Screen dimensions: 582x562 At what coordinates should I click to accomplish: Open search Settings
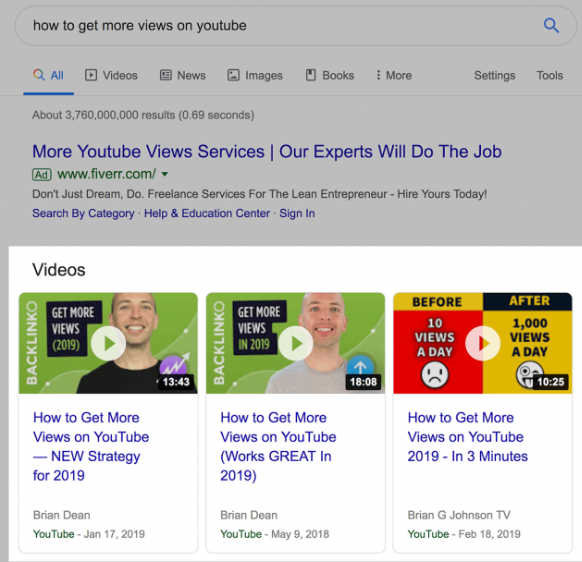[x=494, y=75]
